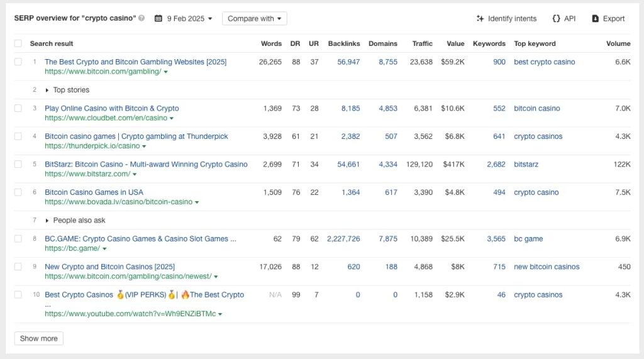The image size is (644, 359).
Task: Toggle the select-all checkbox in header row
Action: pyautogui.click(x=18, y=43)
